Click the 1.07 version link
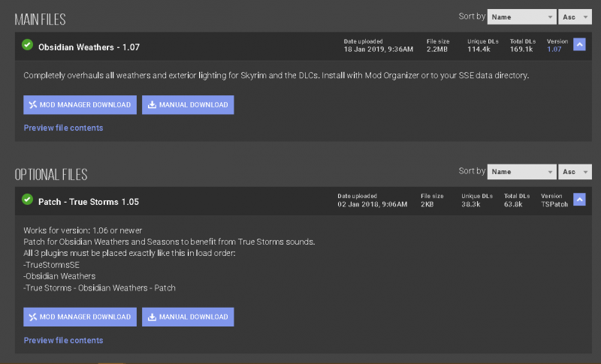 click(554, 50)
